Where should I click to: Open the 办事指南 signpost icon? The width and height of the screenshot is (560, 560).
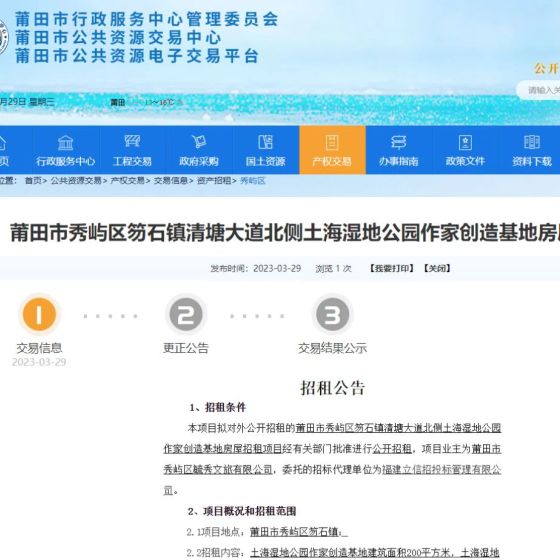pos(399,142)
